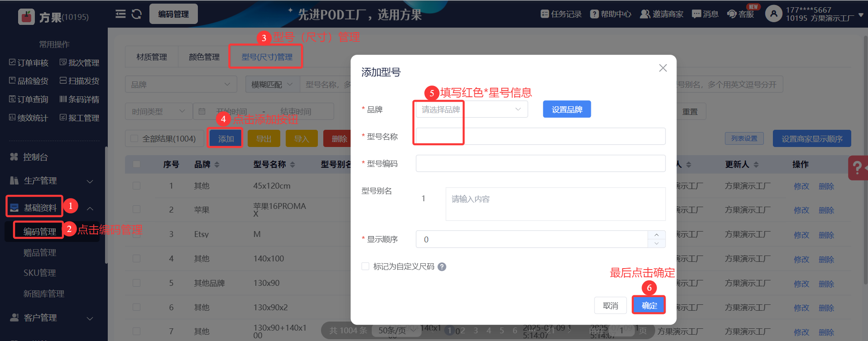This screenshot has height=341, width=868.
Task: Sort table by 品牌 column arrows
Action: tap(217, 165)
